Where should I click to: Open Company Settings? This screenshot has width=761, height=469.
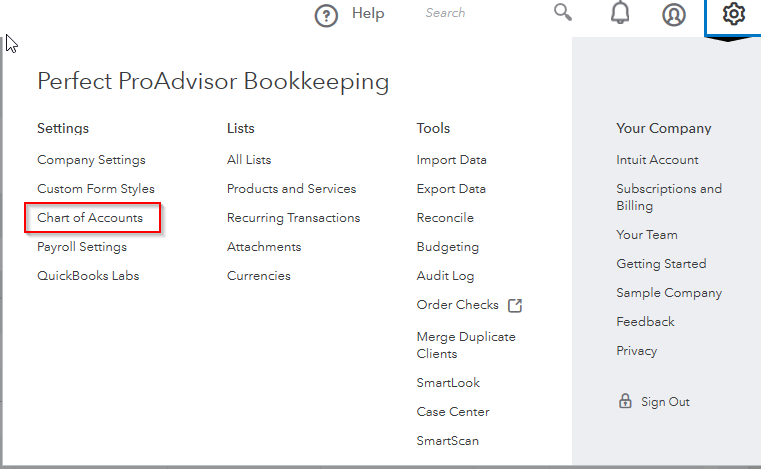(x=91, y=160)
